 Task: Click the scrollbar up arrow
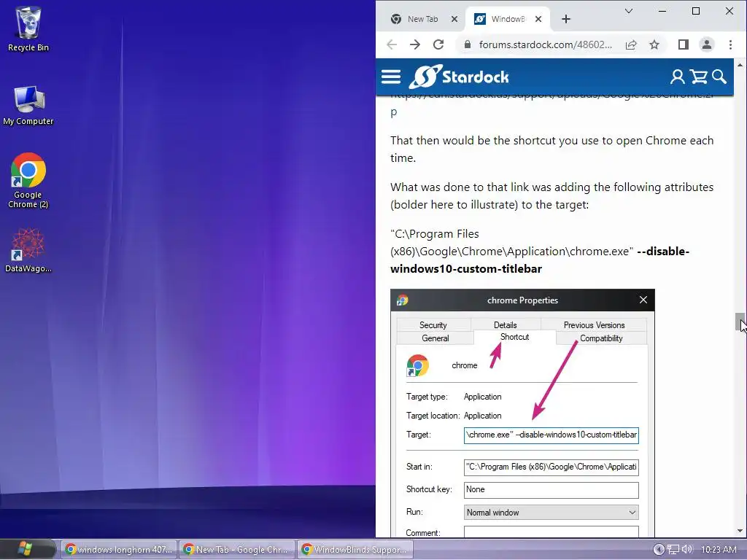pyautogui.click(x=740, y=65)
